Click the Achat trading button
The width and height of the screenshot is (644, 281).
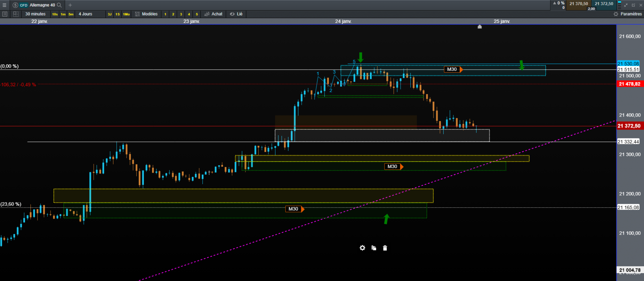coord(214,14)
